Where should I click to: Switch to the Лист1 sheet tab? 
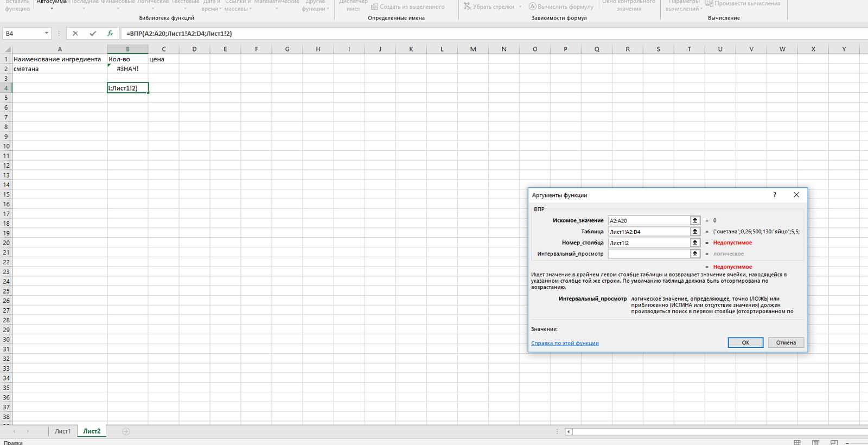click(x=62, y=431)
